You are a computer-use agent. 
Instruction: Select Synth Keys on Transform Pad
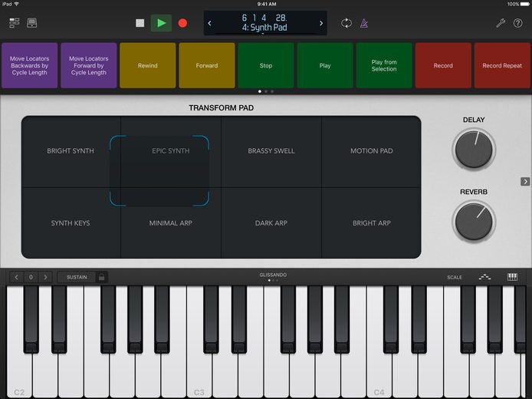pyautogui.click(x=71, y=223)
